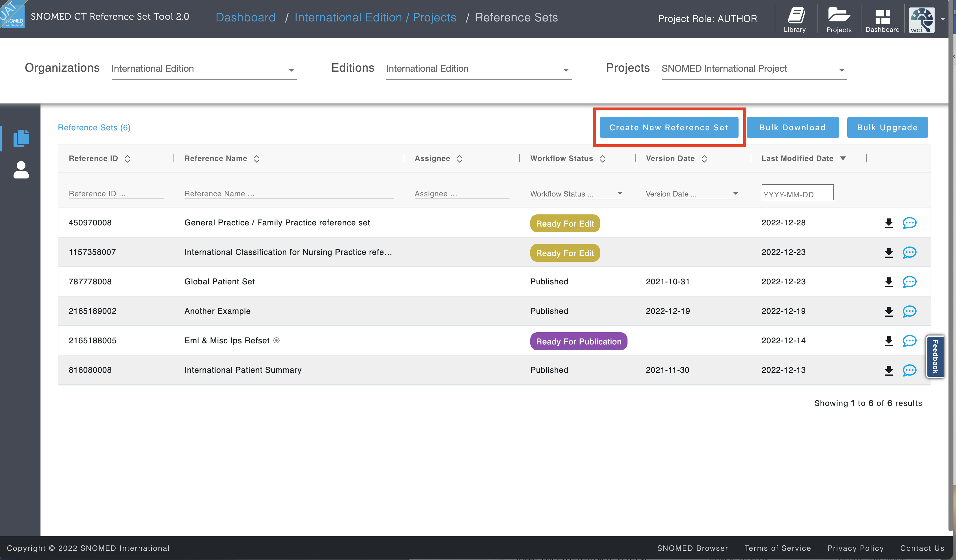Open comments for Eml & Misc Ips Refset
The image size is (956, 560).
(909, 341)
